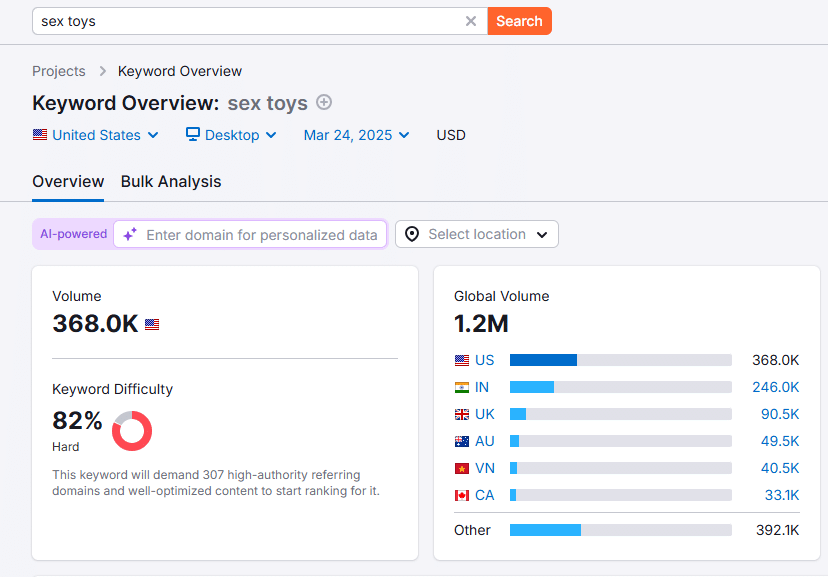Click the 392.1K Other volume value
This screenshot has height=577, width=828.
click(777, 530)
